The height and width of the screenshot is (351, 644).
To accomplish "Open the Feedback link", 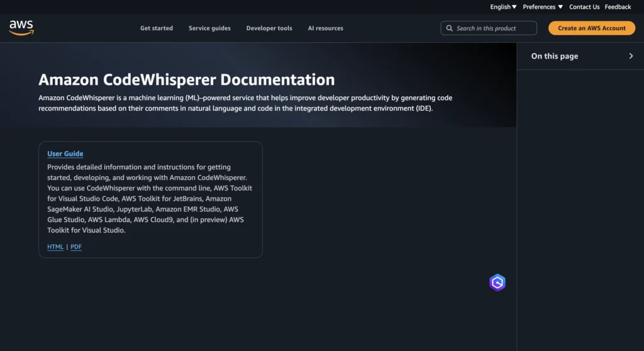I will [618, 6].
